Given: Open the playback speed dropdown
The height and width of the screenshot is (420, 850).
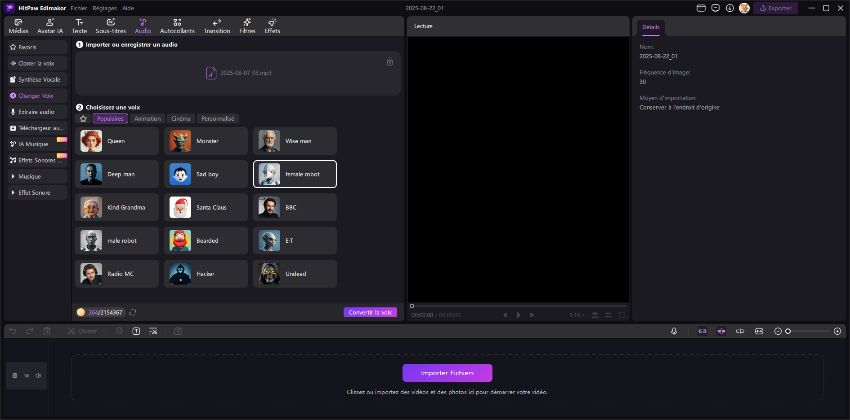Looking at the screenshot, I should coord(576,315).
